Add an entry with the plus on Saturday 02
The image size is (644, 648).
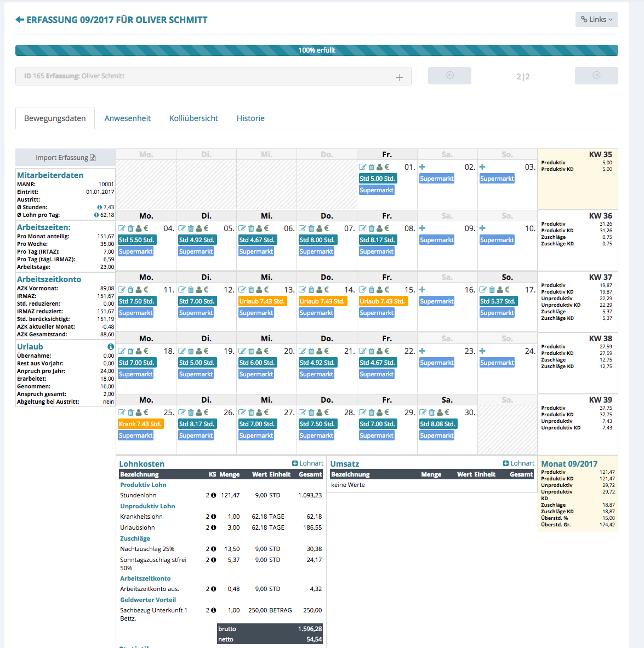click(422, 167)
